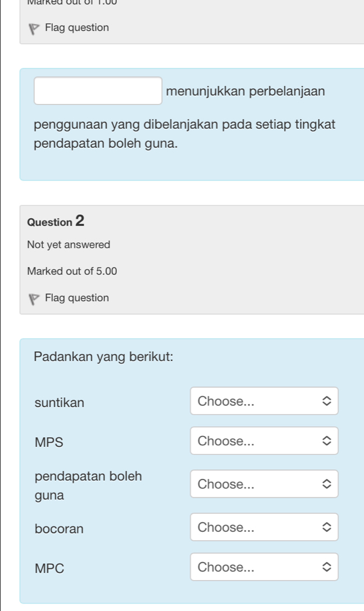Expand the Choose... dropdown for MPC
Image resolution: width=364 pixels, height=611 pixels.
[x=264, y=567]
